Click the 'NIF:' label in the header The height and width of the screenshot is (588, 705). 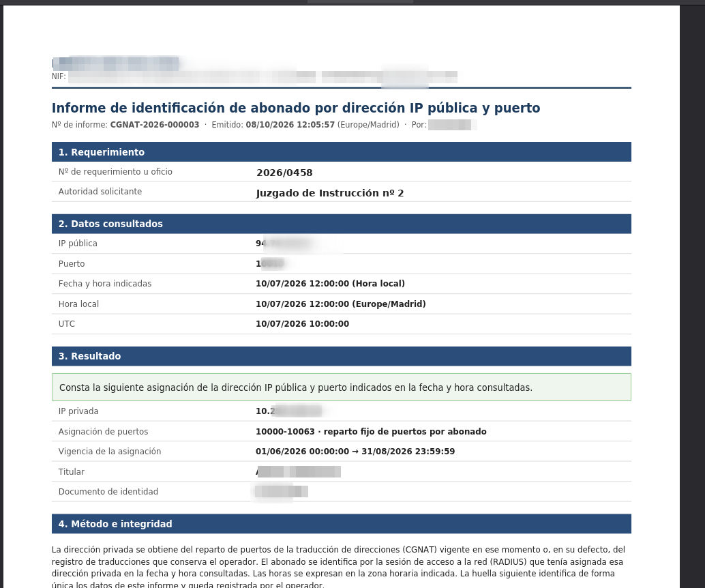pyautogui.click(x=59, y=76)
